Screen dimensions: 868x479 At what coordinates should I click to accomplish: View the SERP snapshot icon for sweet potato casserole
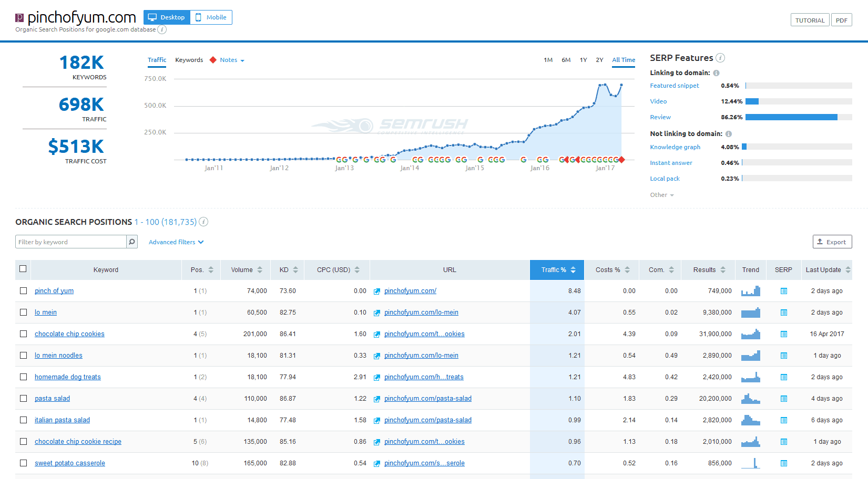coord(784,463)
